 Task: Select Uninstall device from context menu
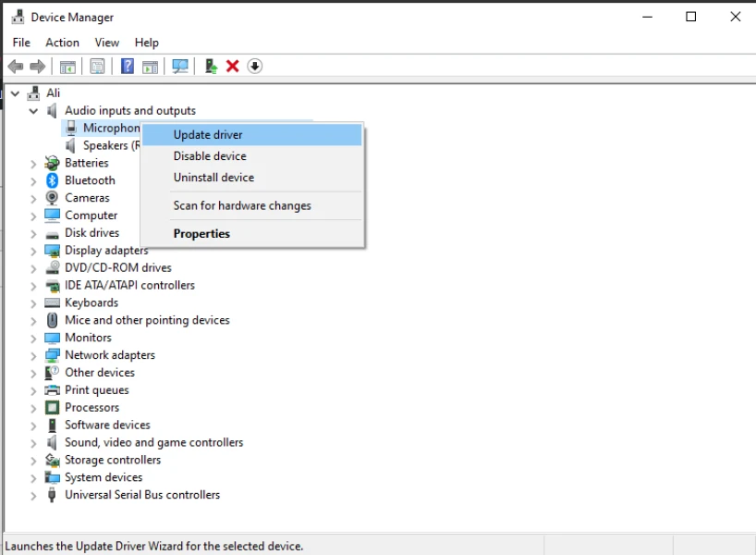click(x=213, y=178)
